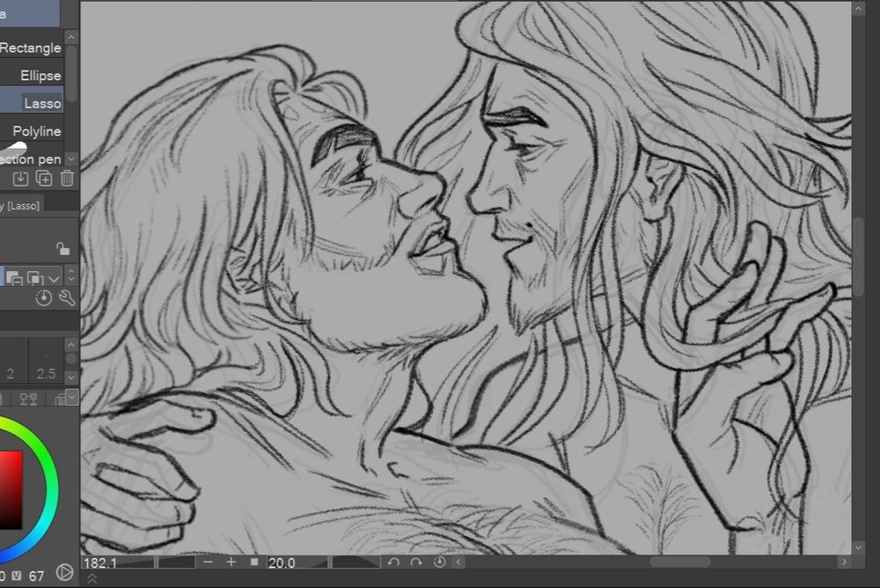Image resolution: width=880 pixels, height=588 pixels.
Task: Zoom out with the minus button
Action: pyautogui.click(x=208, y=562)
